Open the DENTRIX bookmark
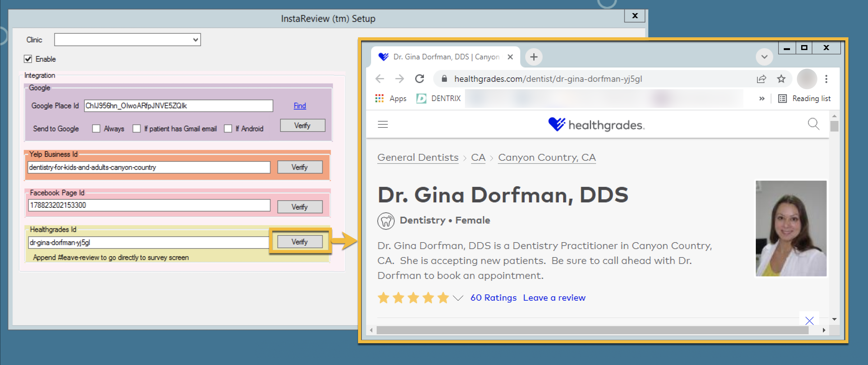868x365 pixels. (439, 99)
